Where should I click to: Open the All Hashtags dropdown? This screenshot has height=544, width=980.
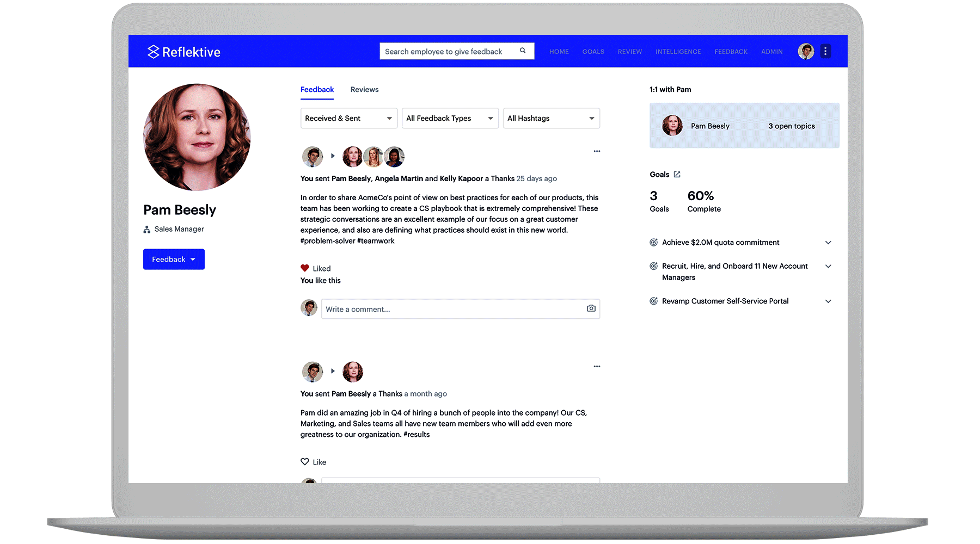(551, 118)
